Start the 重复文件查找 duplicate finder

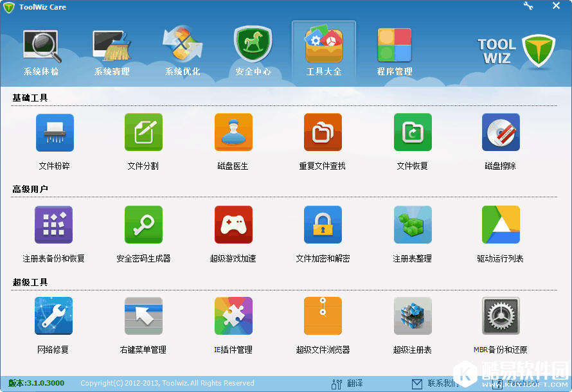(x=323, y=133)
